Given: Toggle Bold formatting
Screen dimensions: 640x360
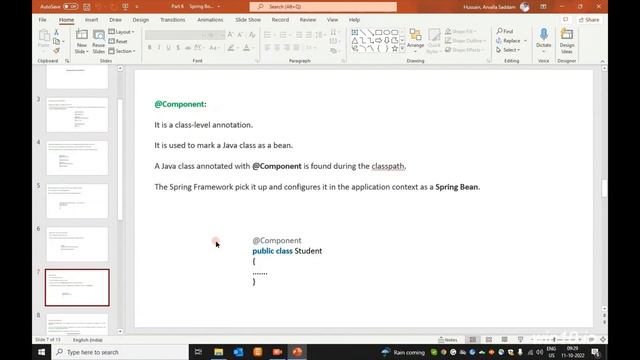Looking at the screenshot, I should (x=150, y=48).
